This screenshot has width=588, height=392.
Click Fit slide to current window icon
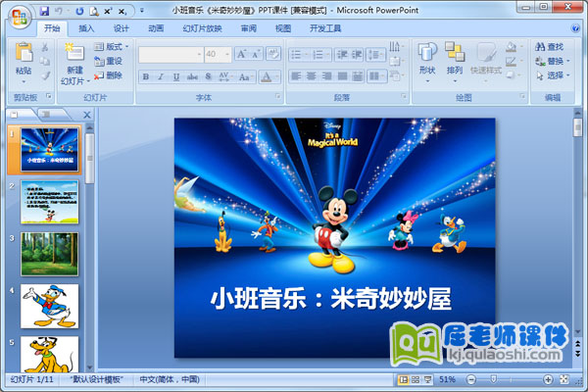click(x=564, y=379)
